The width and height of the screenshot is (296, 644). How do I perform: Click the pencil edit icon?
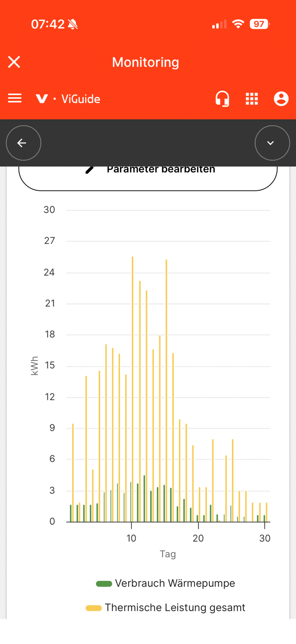[90, 170]
